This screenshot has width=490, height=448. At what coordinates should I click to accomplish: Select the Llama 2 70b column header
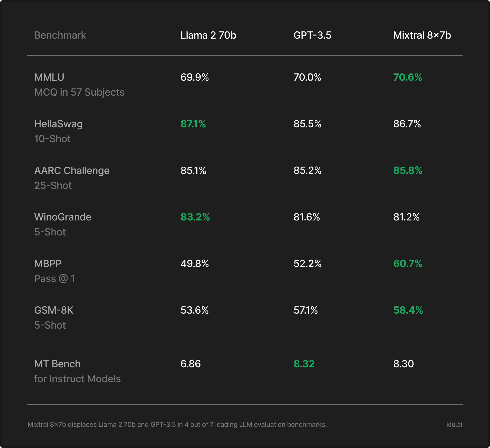[x=208, y=35]
